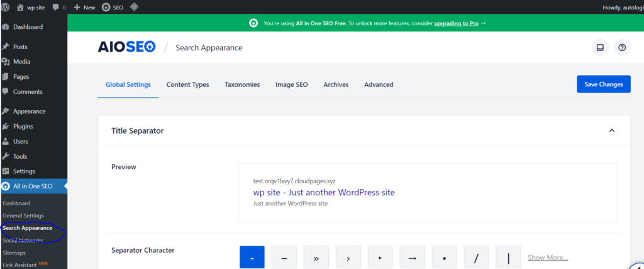
Task: Open the AIOSEO notifications inbox icon
Action: [x=600, y=47]
